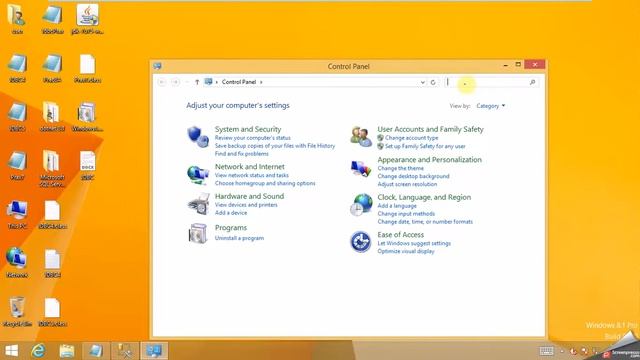Open Hardware and Sound heading

pos(249,196)
